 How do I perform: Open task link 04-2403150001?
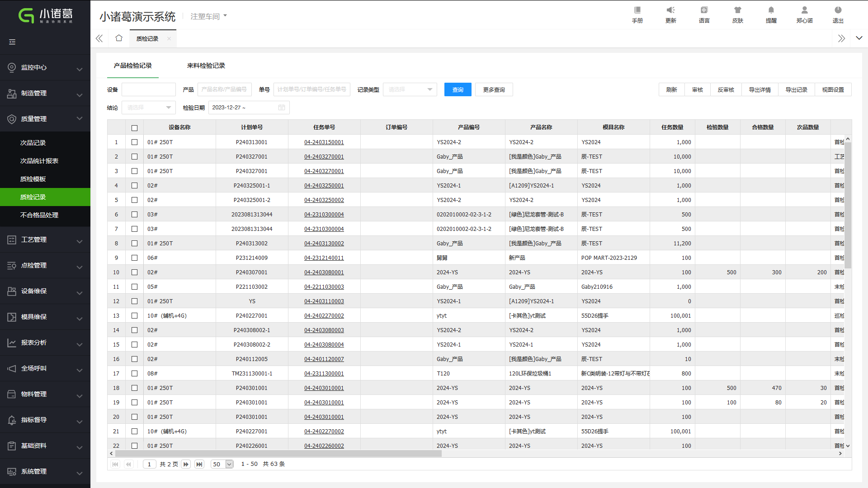pyautogui.click(x=324, y=142)
